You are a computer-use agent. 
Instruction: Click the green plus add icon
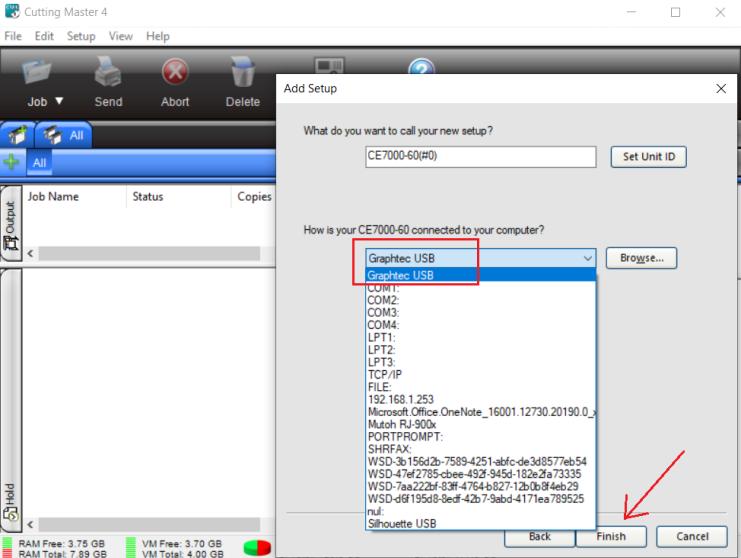click(x=11, y=162)
